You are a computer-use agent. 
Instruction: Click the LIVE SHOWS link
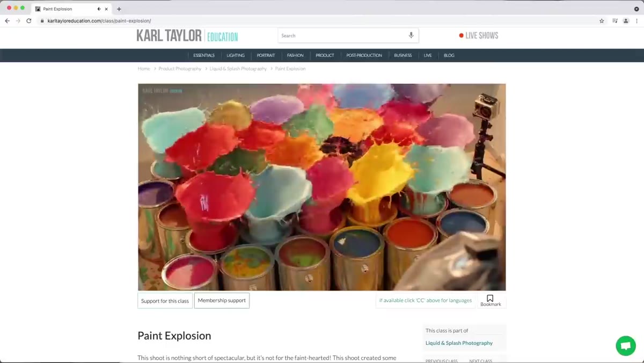(x=482, y=35)
